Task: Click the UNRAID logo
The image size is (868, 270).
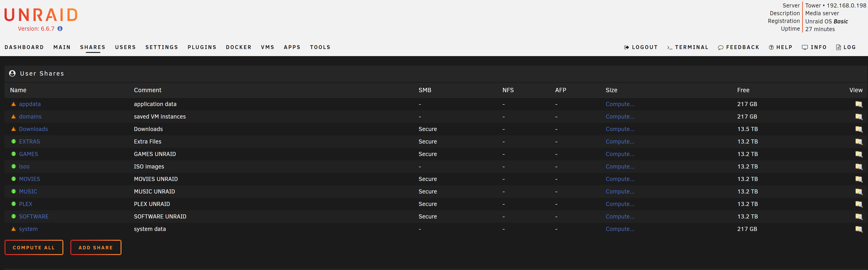Action: (41, 15)
